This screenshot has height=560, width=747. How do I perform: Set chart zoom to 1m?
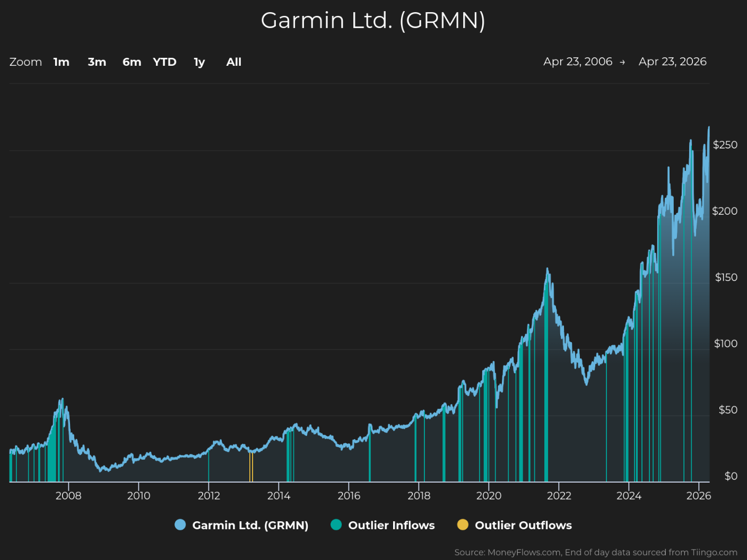coord(62,62)
